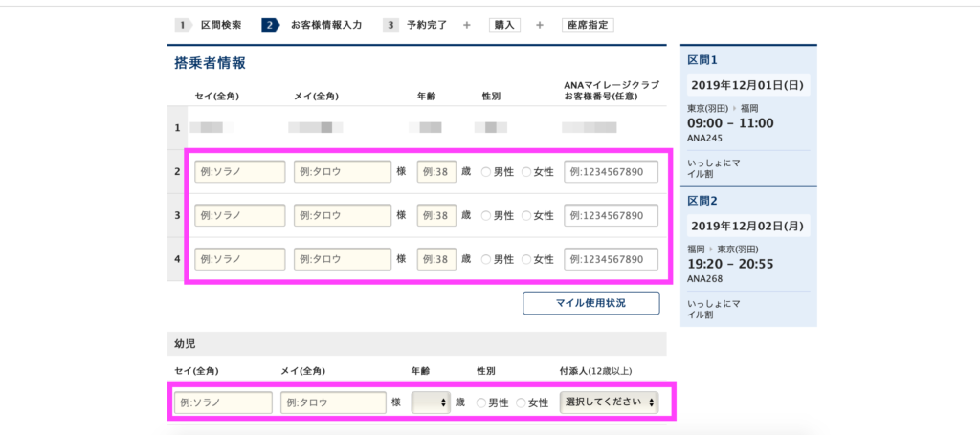Viewport: 980px width, 435px height.
Task: Click the ANA268 flight number
Action: point(704,279)
